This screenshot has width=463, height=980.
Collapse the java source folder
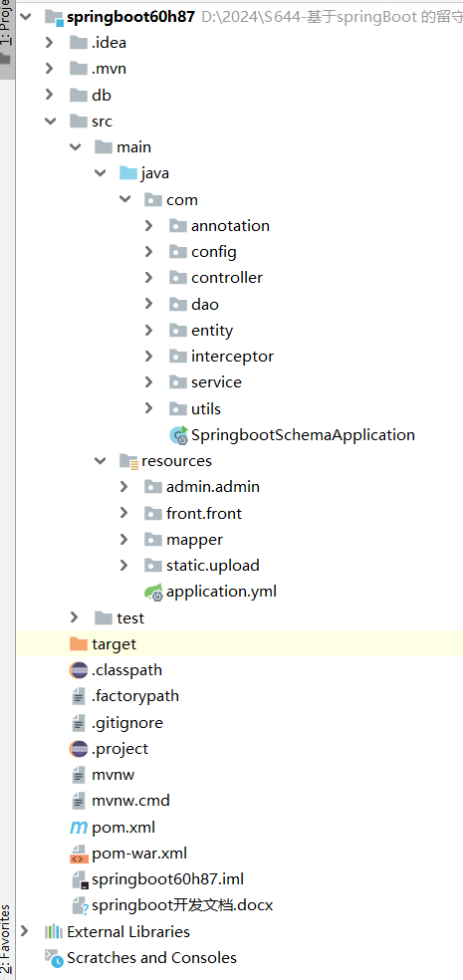point(100,173)
